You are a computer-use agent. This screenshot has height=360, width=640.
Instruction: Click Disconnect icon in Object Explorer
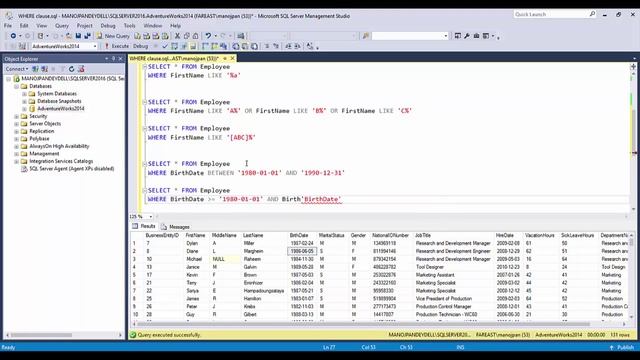pos(44,69)
